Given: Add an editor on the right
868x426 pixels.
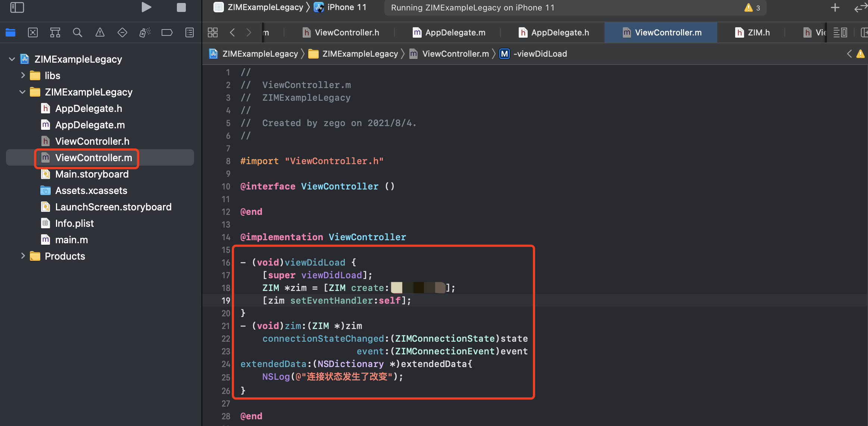Looking at the screenshot, I should (x=864, y=32).
